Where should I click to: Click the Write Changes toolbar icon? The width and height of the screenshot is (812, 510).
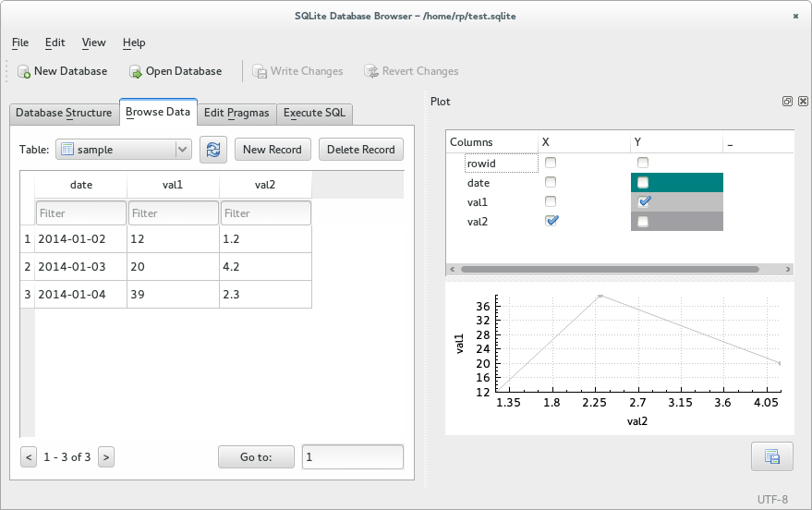click(x=261, y=71)
